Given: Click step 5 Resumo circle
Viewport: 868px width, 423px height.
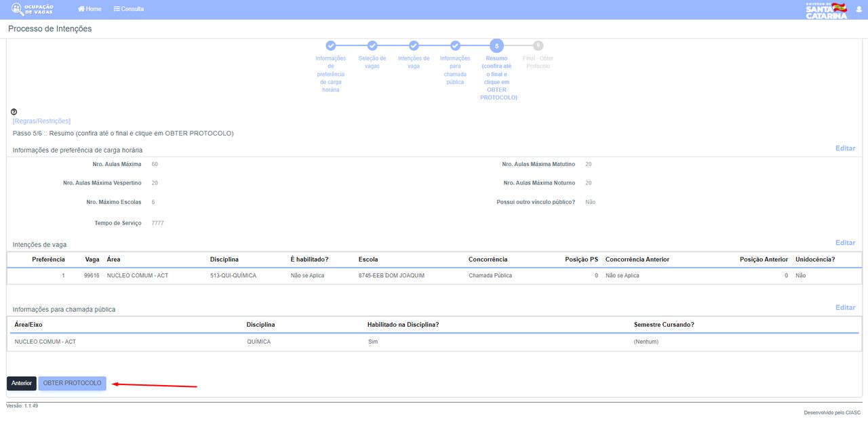Looking at the screenshot, I should 496,46.
